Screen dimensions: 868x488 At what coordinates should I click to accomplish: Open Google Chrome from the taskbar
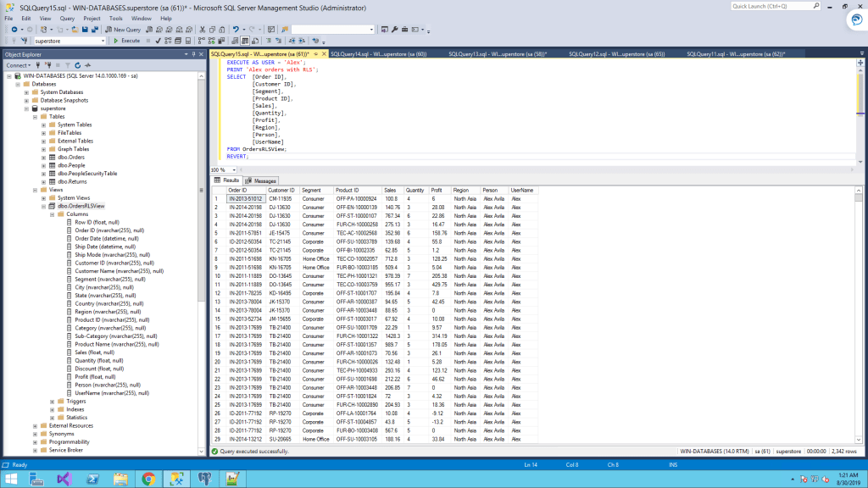147,479
